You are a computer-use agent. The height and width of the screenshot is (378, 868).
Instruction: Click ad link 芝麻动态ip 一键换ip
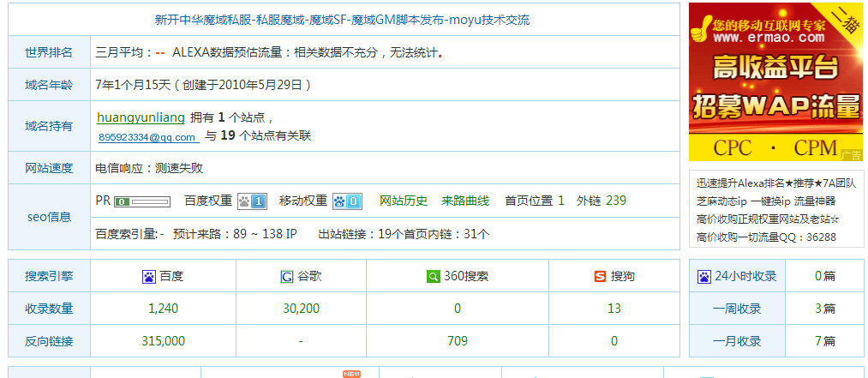pyautogui.click(x=765, y=201)
